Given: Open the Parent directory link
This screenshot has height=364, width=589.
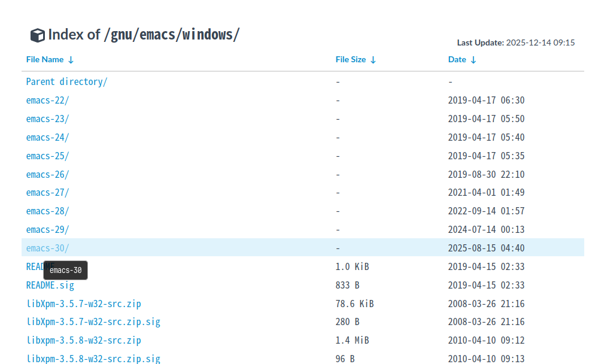Looking at the screenshot, I should pyautogui.click(x=66, y=81).
